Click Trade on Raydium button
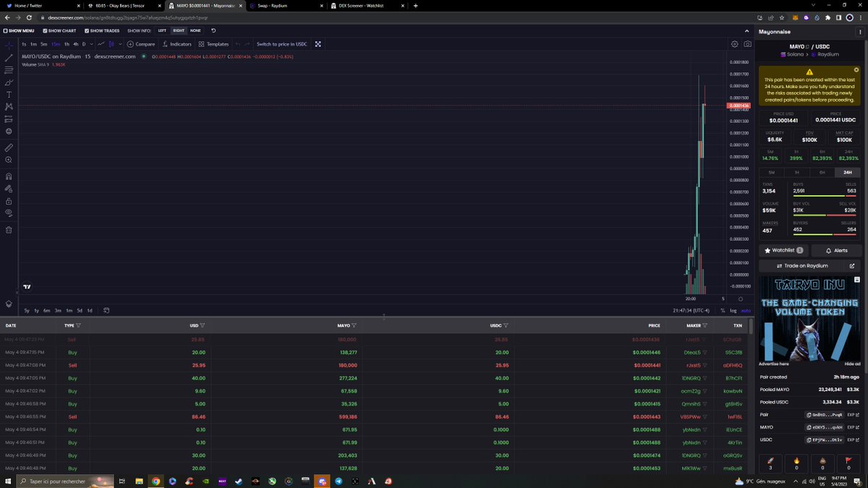This screenshot has height=488, width=868. (801, 265)
